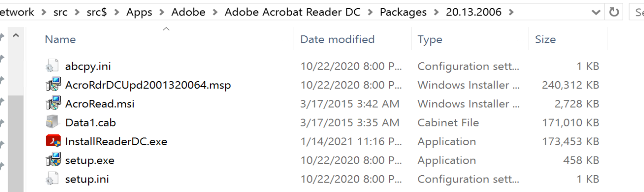Select the InstallReaderDC.exe Adobe icon
The width and height of the screenshot is (644, 192).
pos(52,141)
